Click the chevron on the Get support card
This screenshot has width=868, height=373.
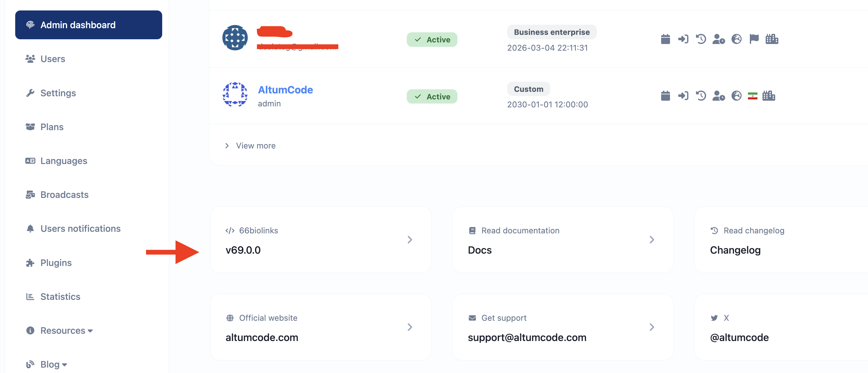[652, 327]
